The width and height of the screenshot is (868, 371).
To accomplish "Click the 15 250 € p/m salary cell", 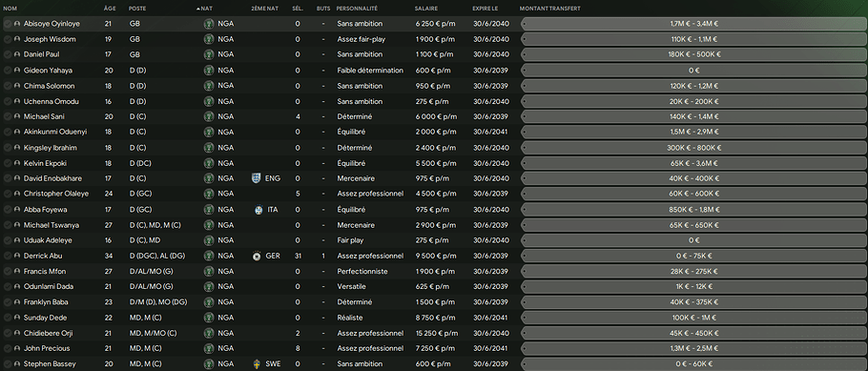I will [437, 334].
